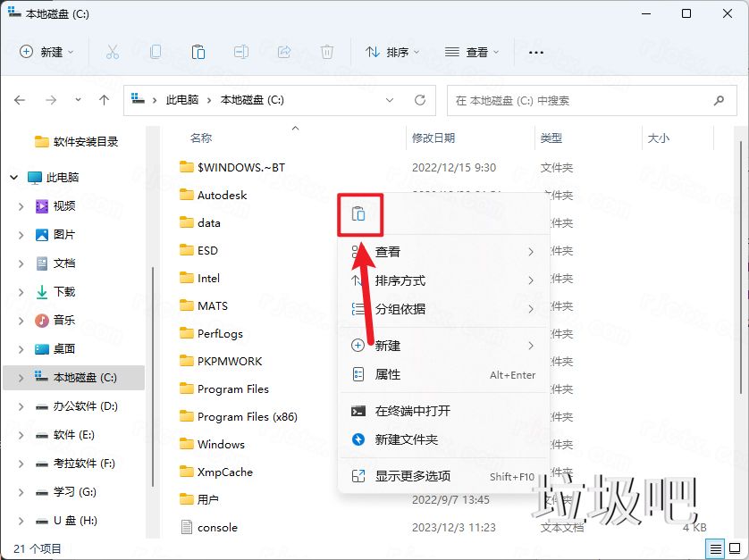
Task: Select the Rename icon in the toolbar
Action: pos(241,53)
